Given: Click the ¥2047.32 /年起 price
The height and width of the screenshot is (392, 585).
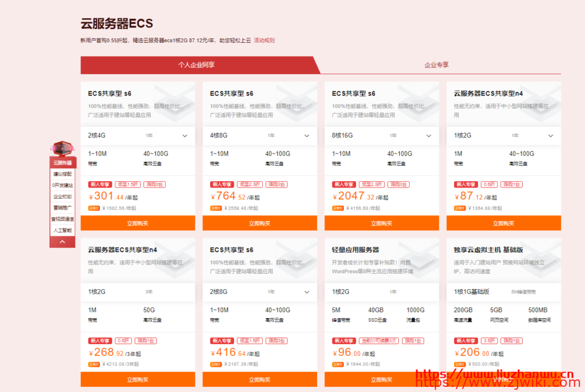Looking at the screenshot, I should (360, 197).
